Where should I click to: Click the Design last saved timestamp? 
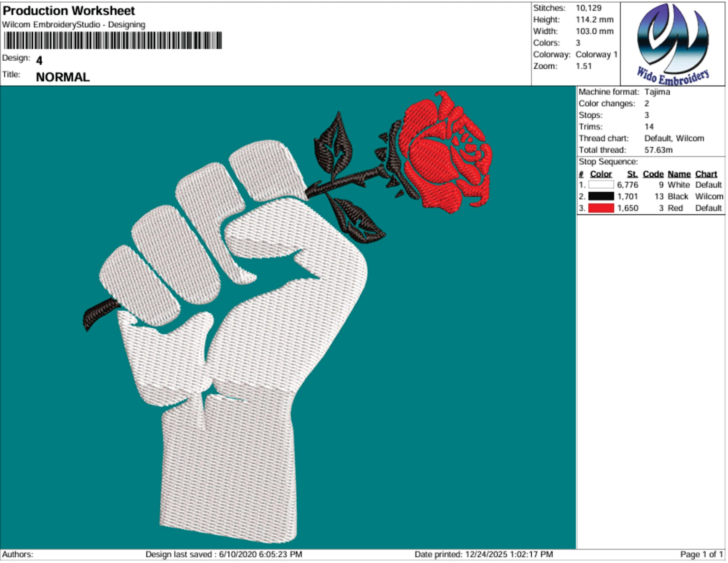(x=224, y=554)
